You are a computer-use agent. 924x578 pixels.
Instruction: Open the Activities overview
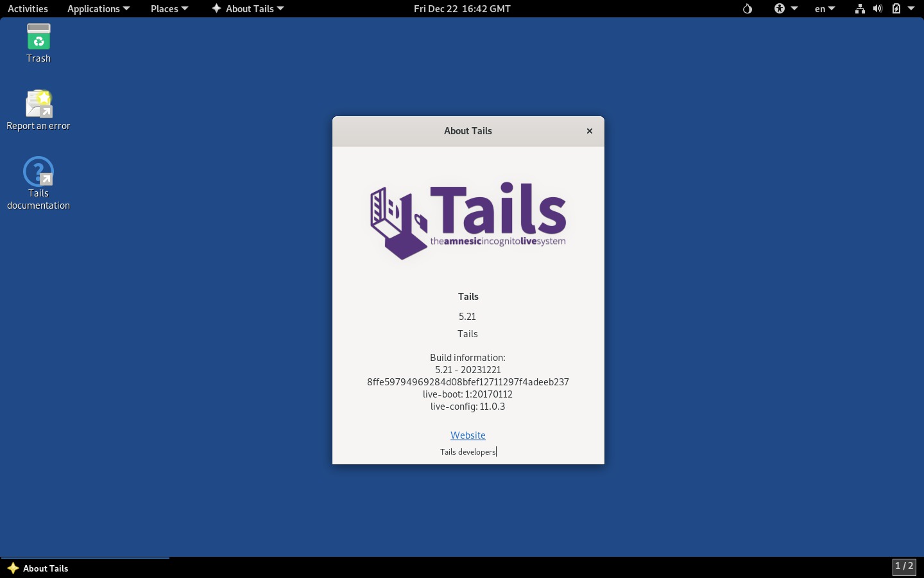(28, 9)
